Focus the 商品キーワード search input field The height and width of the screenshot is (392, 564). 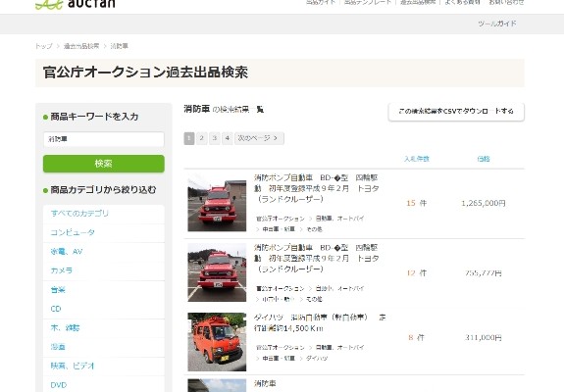104,139
